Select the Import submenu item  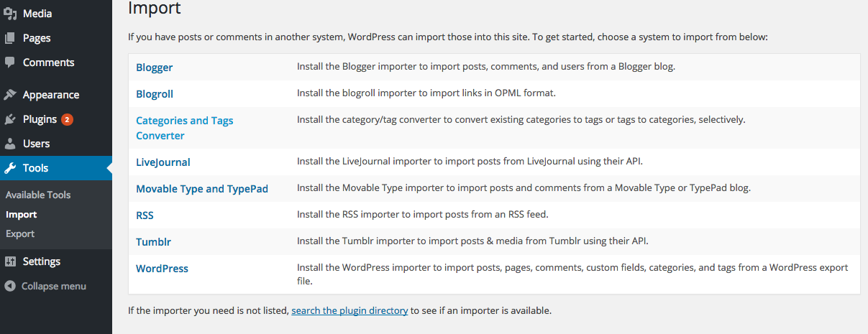[x=22, y=214]
